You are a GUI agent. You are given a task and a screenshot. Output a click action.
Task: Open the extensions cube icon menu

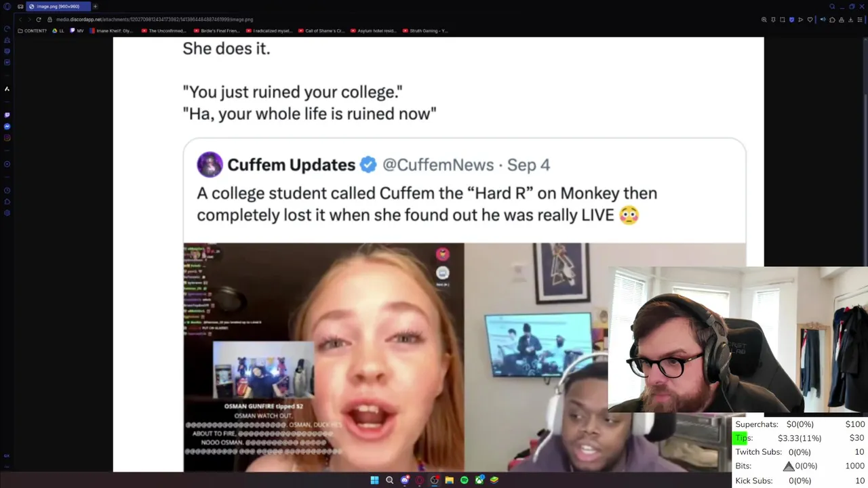tap(832, 20)
